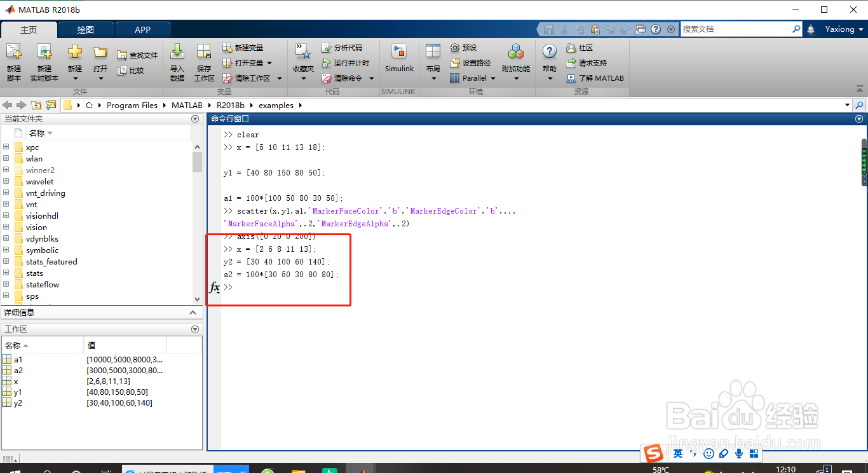Click the notification bell icon

click(811, 29)
